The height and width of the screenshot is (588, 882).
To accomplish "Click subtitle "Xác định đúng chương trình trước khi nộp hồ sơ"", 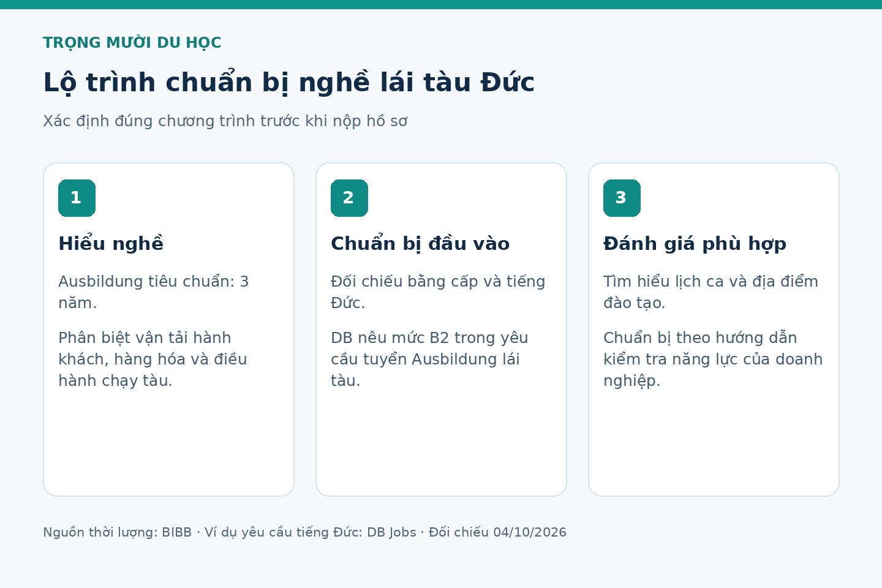I will (x=225, y=121).
